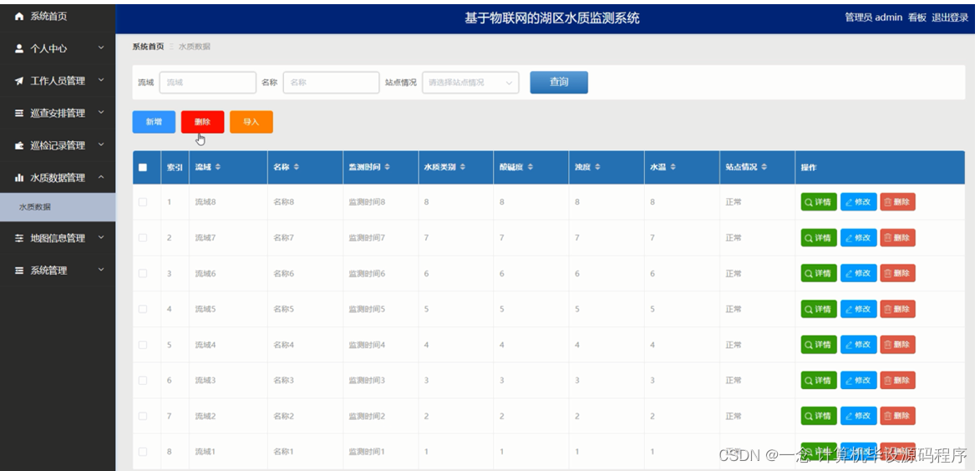The height and width of the screenshot is (471, 980).
Task: Click 修改 for row 流域3
Action: [x=858, y=381]
